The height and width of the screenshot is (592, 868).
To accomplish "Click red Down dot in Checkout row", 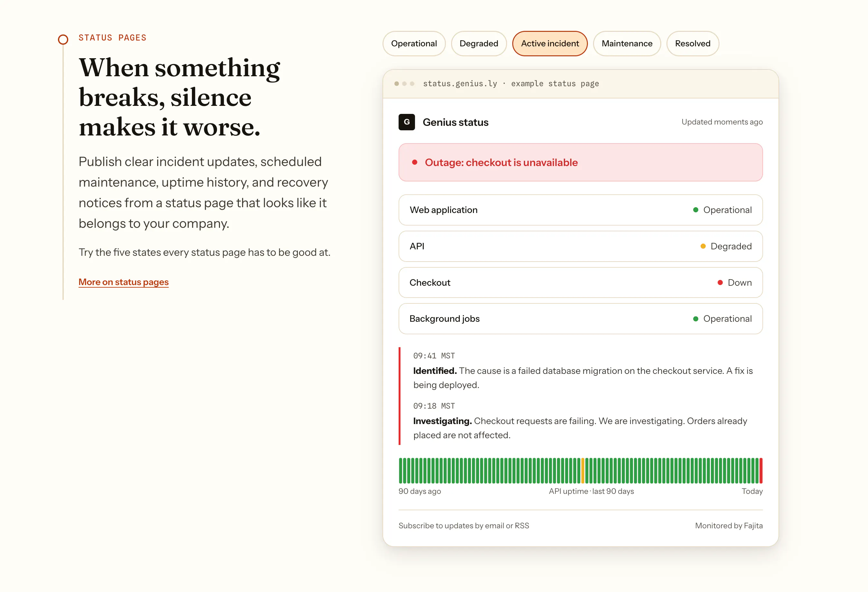I will (720, 282).
